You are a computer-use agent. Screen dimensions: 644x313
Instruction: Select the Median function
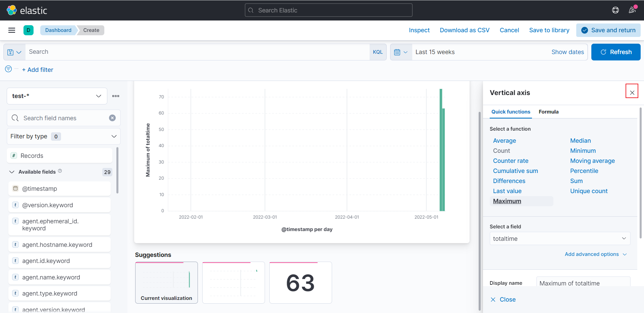click(581, 141)
